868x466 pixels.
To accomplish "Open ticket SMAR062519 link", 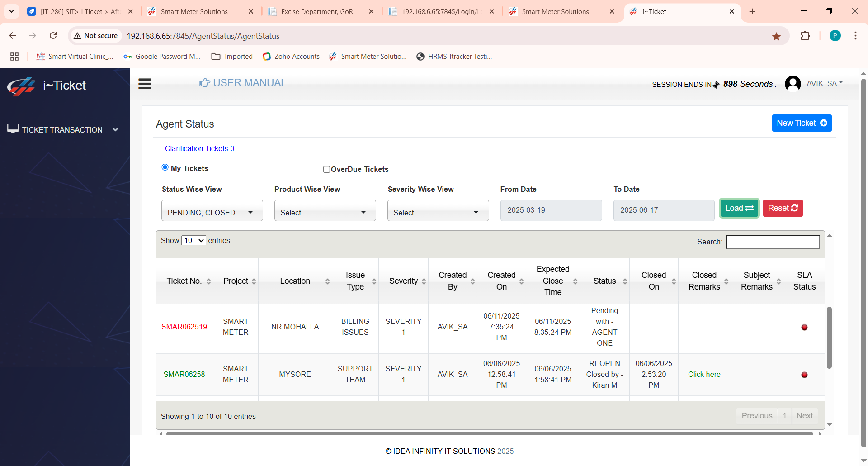I will 184,327.
